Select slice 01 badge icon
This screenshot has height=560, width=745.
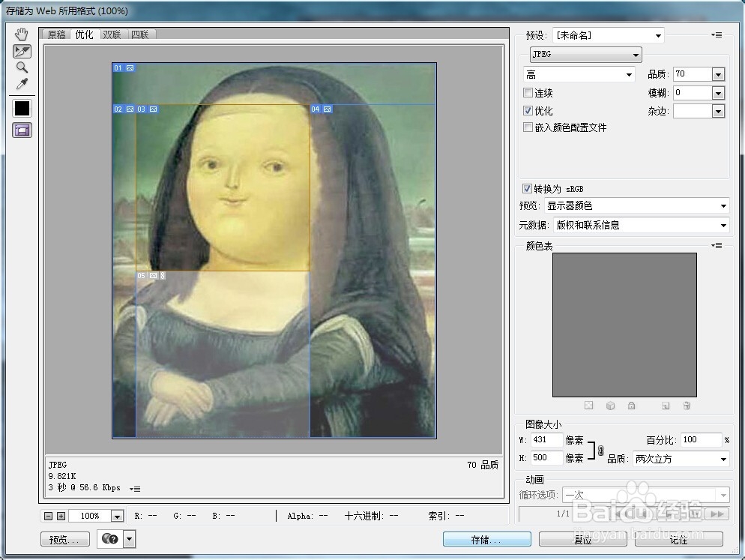[x=130, y=68]
